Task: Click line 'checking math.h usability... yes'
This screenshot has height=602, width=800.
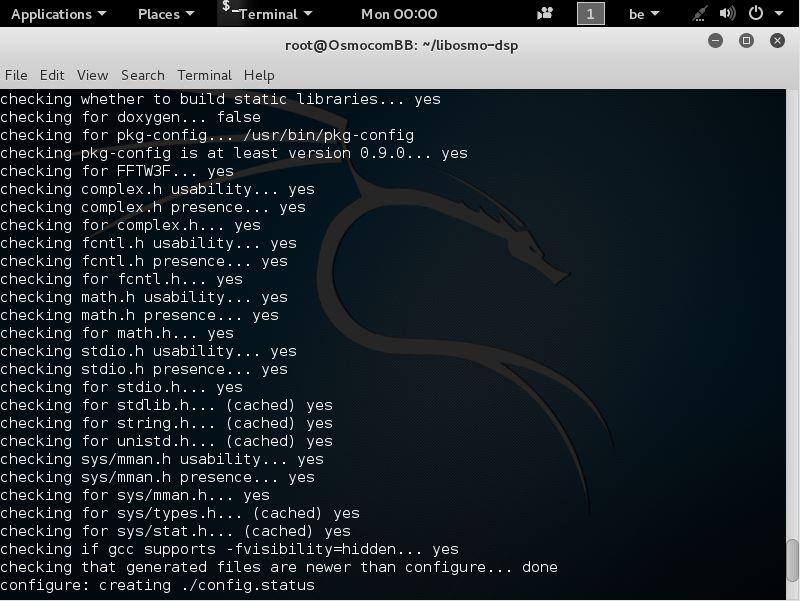Action: (144, 297)
